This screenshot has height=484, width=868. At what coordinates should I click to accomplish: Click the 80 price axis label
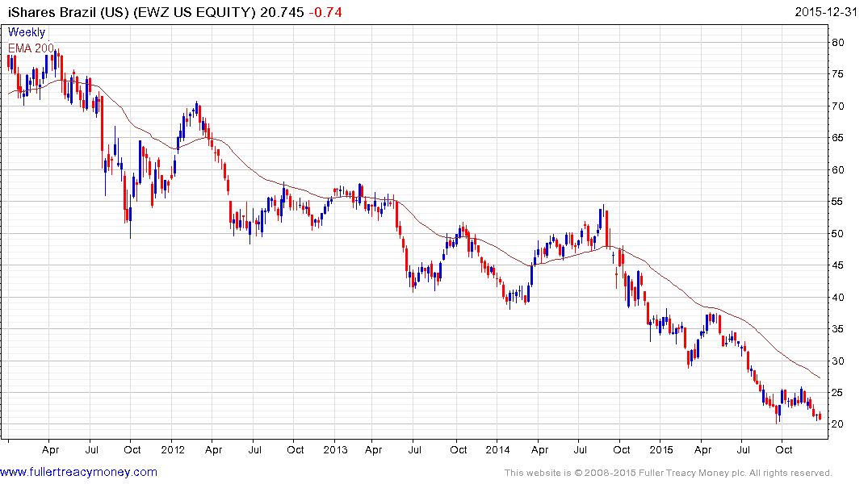(x=838, y=43)
